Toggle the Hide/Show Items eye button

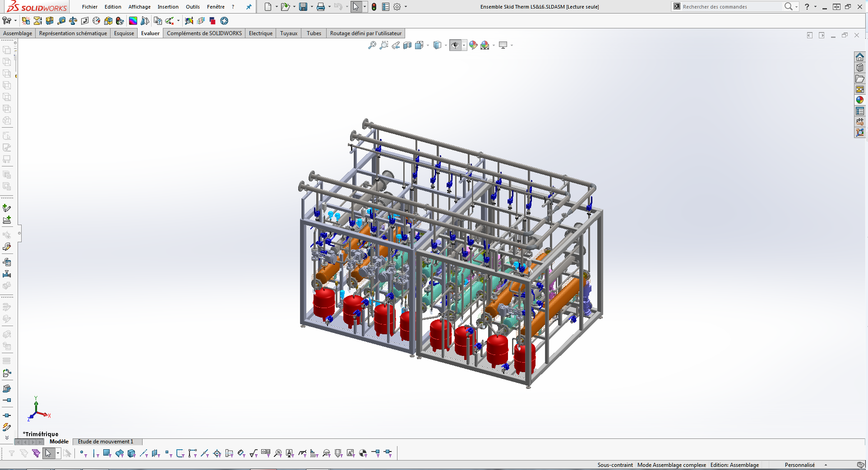click(x=455, y=45)
